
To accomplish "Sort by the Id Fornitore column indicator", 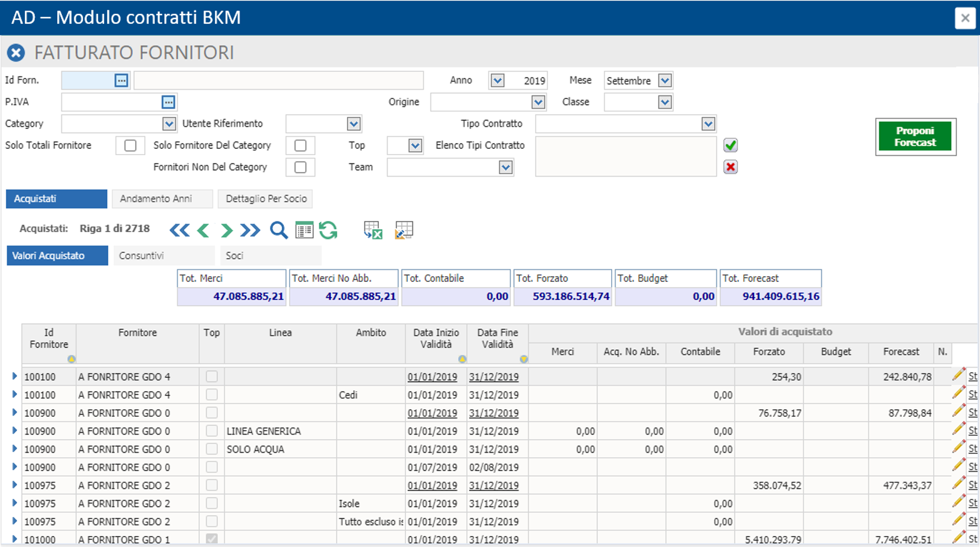I will pyautogui.click(x=71, y=359).
